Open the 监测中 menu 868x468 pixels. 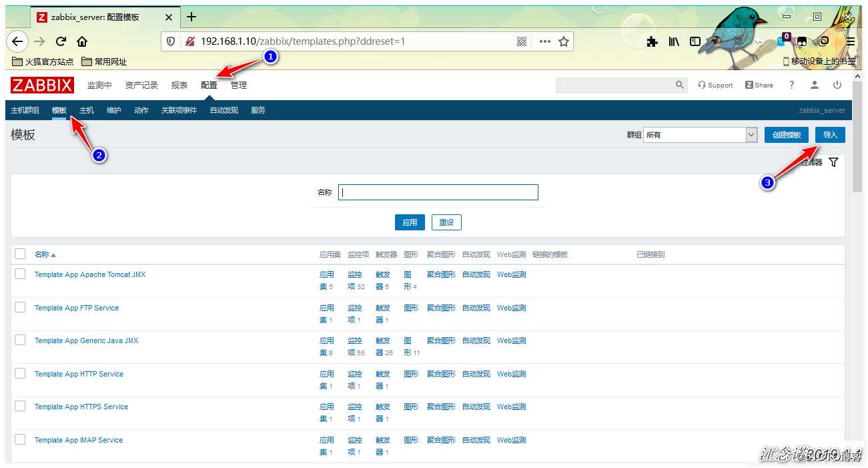99,85
